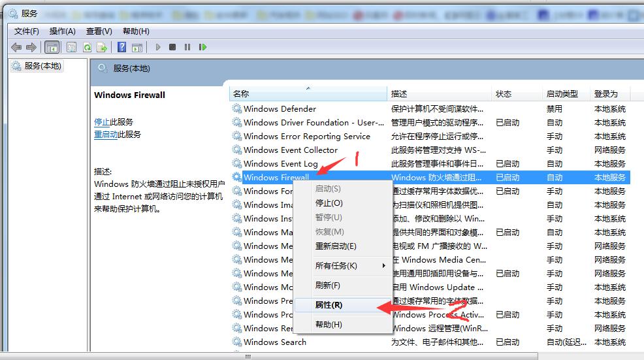Toggle the show/hide console tree icon
Viewport: 644px width, 360px height.
52,47
